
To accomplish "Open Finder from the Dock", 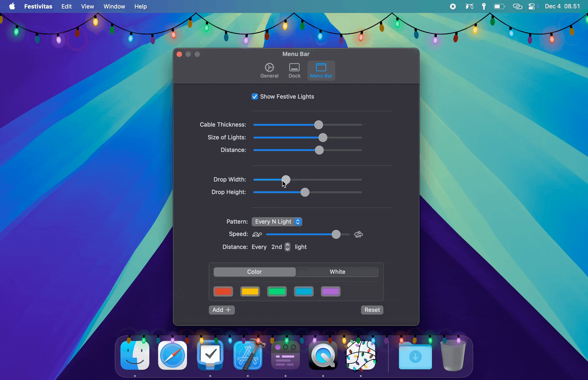I will click(x=135, y=356).
